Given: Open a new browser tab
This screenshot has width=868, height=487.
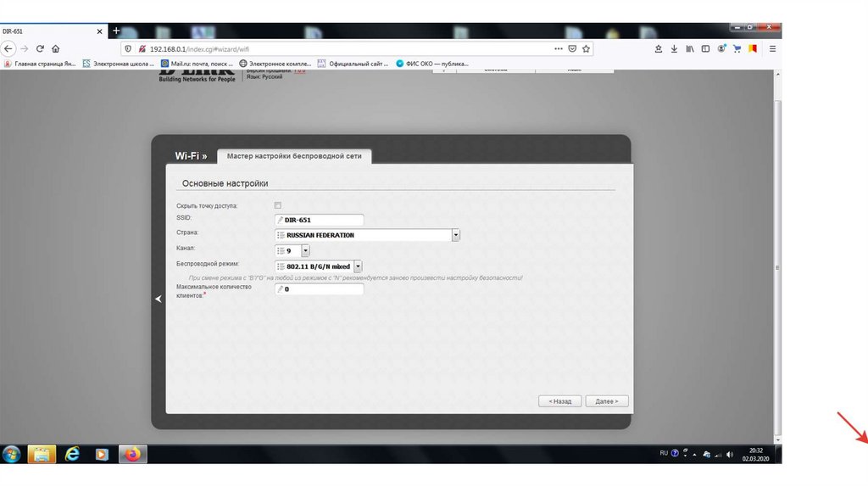Looking at the screenshot, I should click(x=115, y=31).
